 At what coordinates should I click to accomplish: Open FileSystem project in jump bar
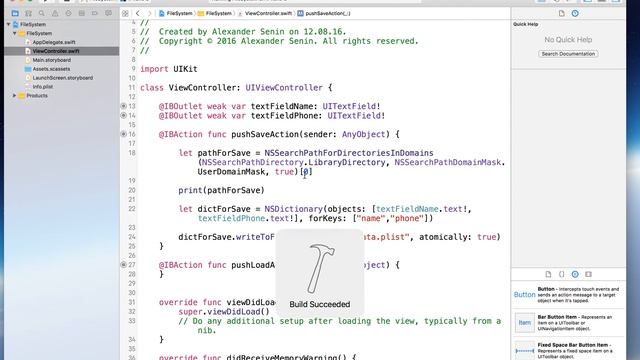point(176,13)
